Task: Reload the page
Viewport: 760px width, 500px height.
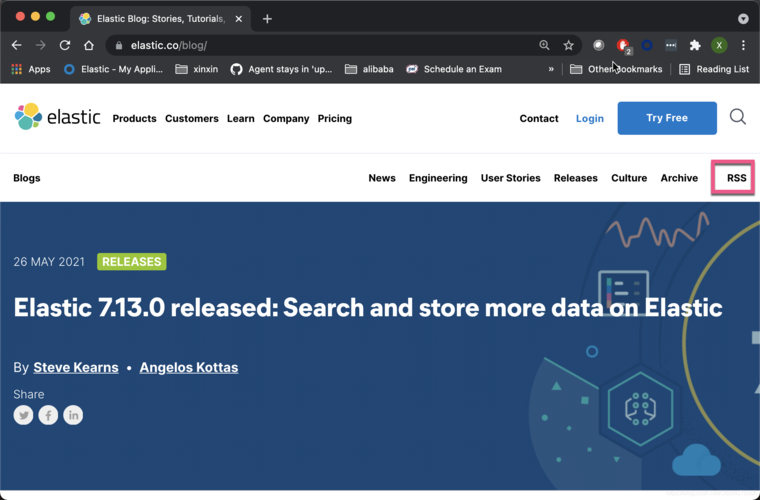Action: [65, 46]
